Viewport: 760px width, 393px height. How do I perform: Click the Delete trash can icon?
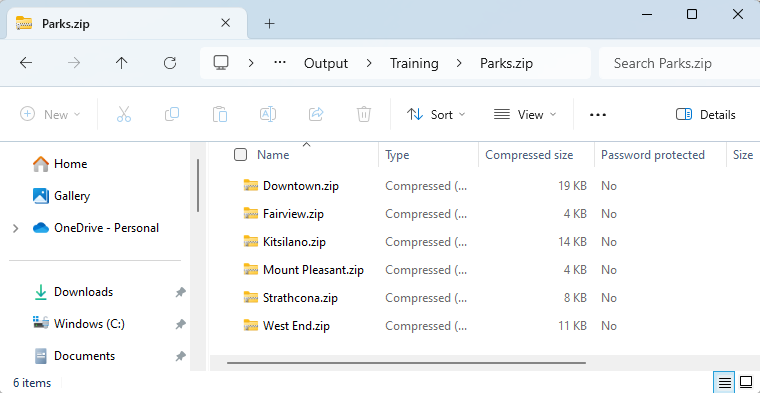pyautogui.click(x=364, y=114)
